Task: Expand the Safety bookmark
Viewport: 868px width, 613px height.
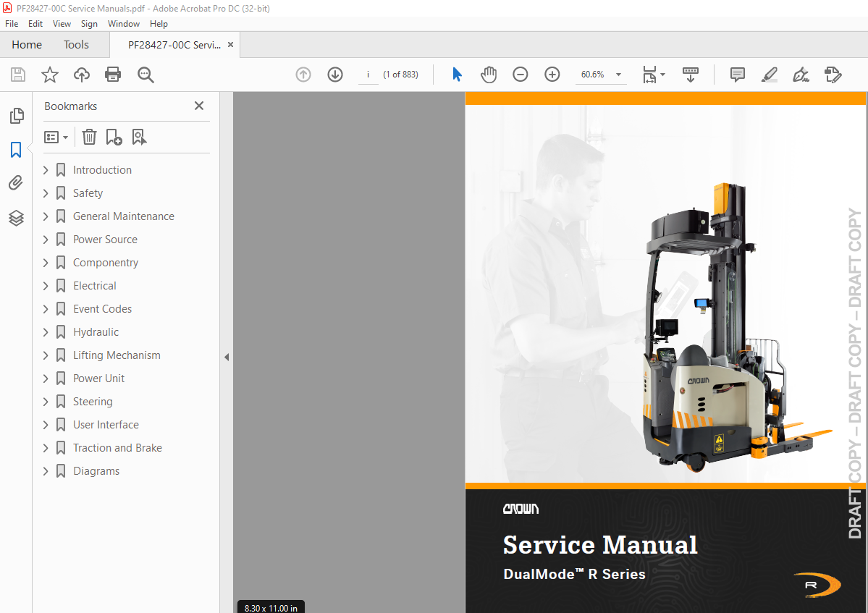Action: (x=46, y=193)
